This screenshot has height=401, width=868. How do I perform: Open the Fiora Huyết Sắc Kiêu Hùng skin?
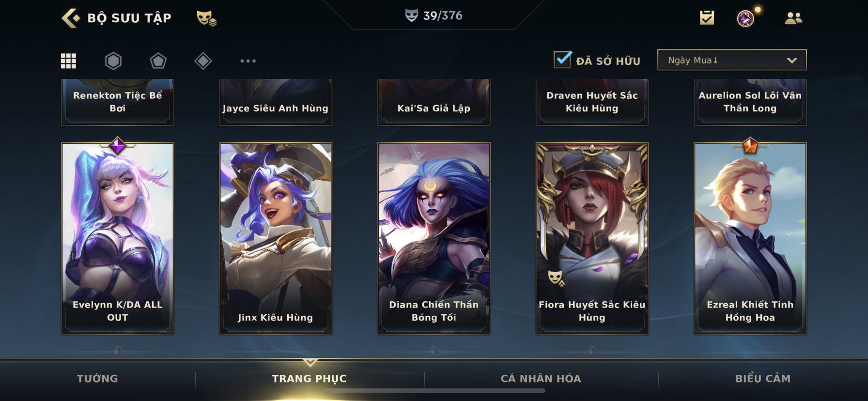[x=592, y=238]
